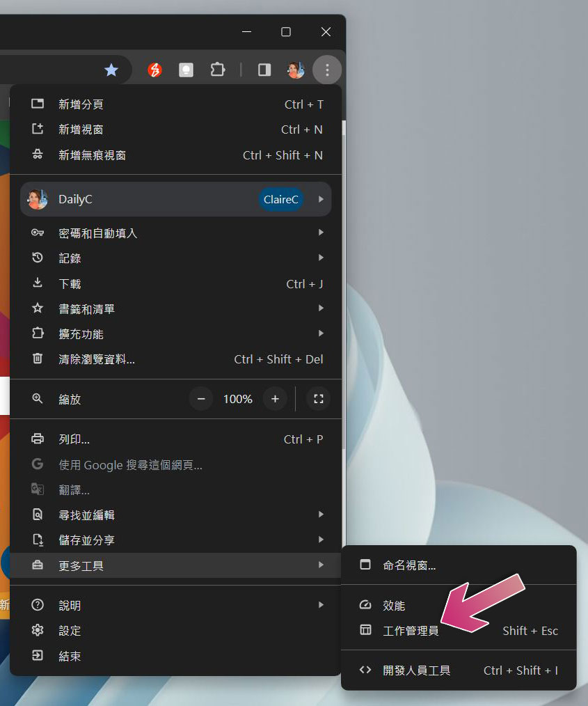Choose 命名視窗 in the submenu
Screen dimensions: 588x706
click(459, 565)
